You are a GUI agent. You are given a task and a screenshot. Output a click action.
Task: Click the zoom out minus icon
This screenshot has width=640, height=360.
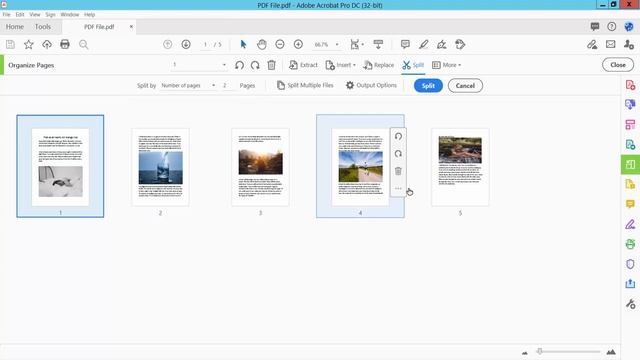(x=280, y=44)
